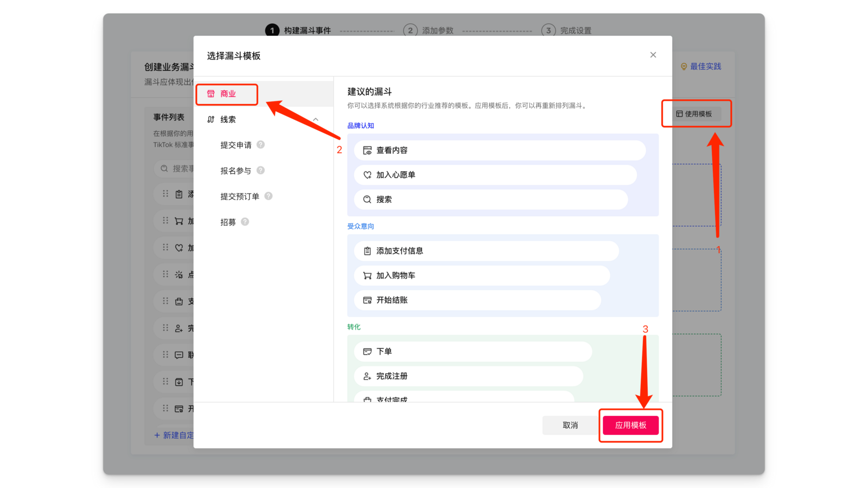Select the 线索 template category
Screen dimensions: 868x488
click(228, 119)
